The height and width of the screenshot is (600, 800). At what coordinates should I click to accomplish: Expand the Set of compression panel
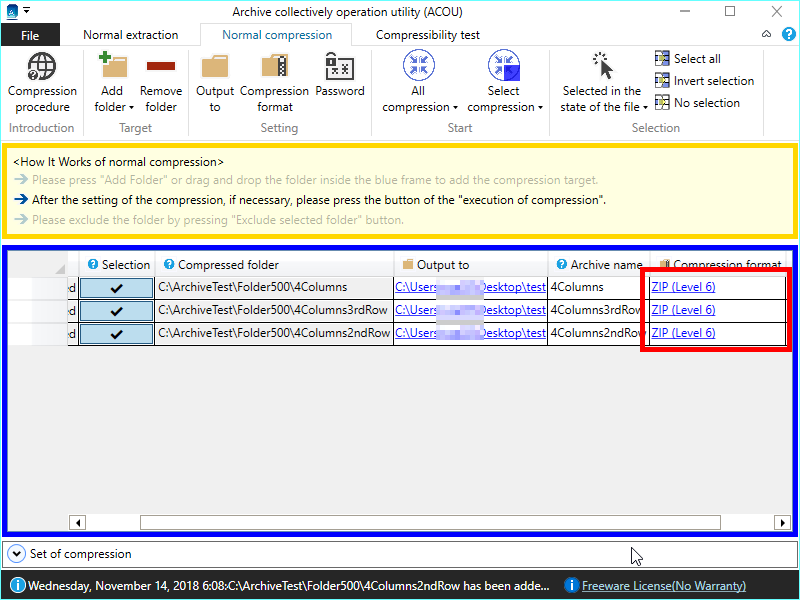(17, 554)
